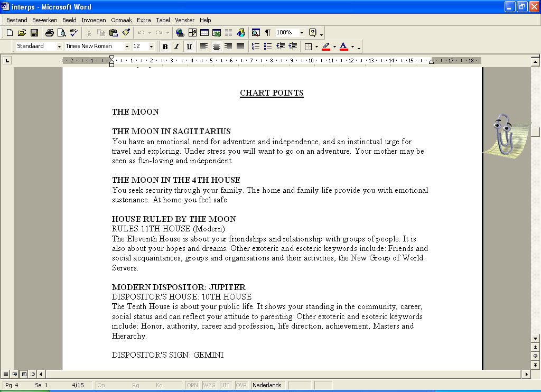Viewport: 541px width, 392px height.
Task: Toggle underline formatting
Action: pyautogui.click(x=189, y=46)
